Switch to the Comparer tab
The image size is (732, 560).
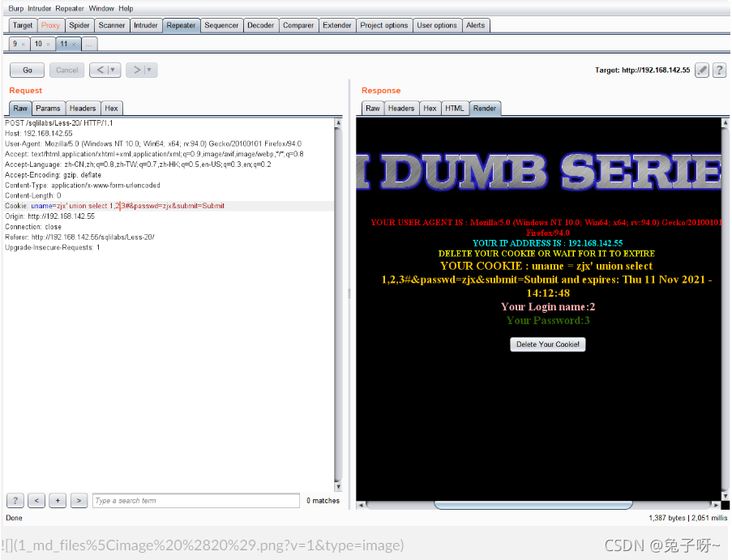click(298, 25)
